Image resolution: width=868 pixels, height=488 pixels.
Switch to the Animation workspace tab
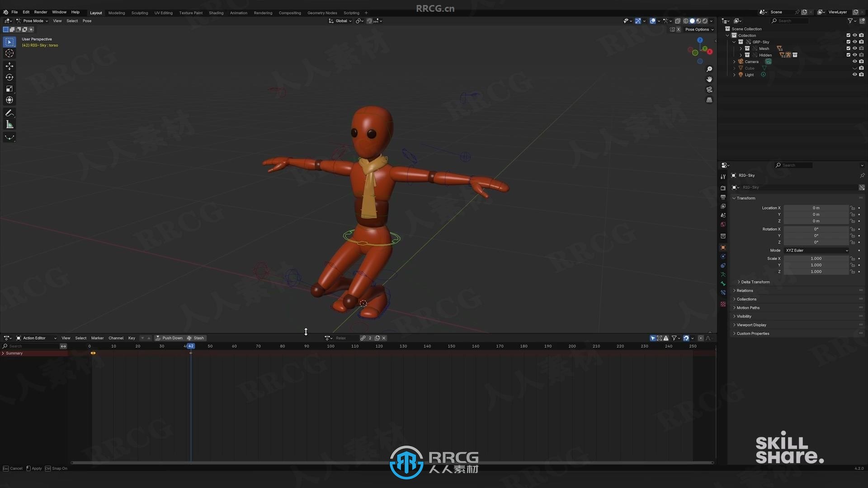pos(239,13)
